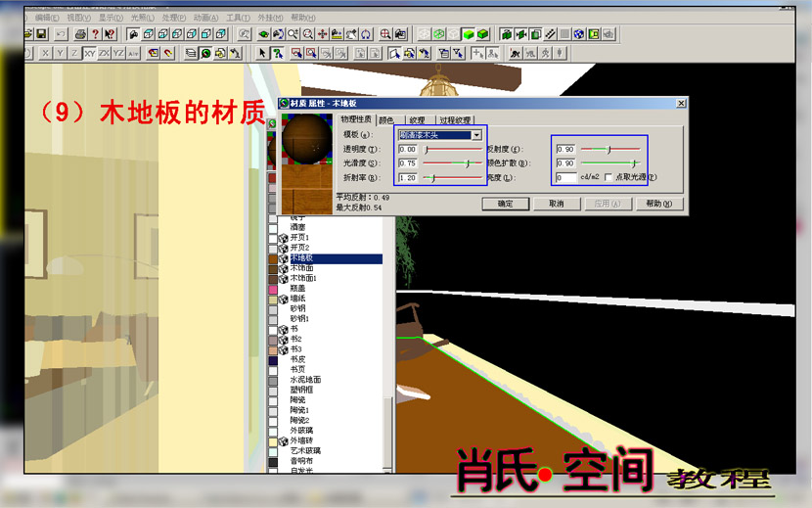Toggle the XY plane constraint button

(90, 53)
